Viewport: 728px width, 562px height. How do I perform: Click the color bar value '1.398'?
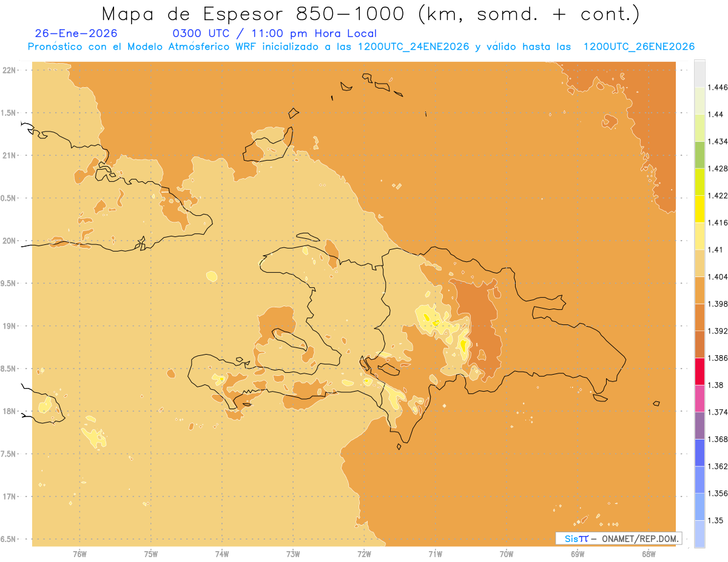718,304
